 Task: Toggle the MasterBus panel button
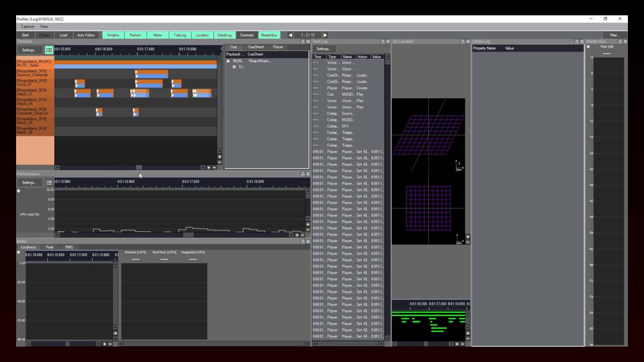pyautogui.click(x=269, y=35)
